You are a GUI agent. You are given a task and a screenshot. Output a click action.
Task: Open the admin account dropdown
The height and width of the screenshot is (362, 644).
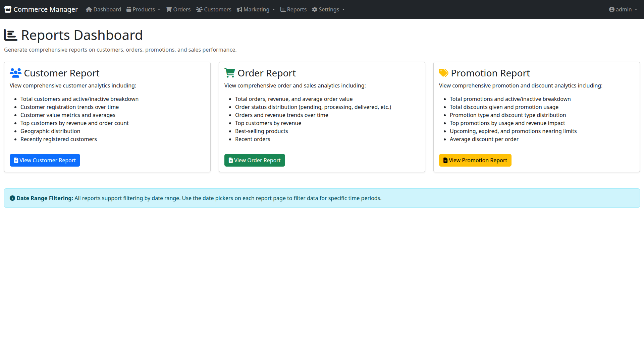click(623, 9)
